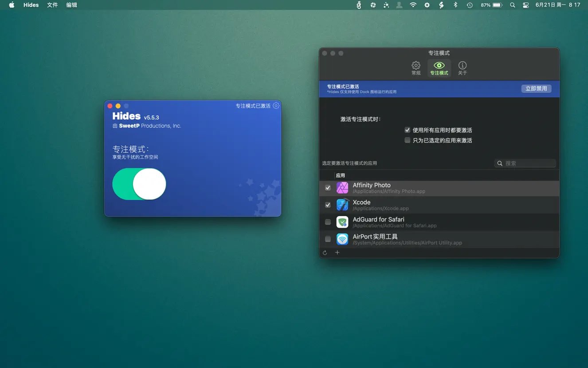Click the paint tool icon before Bluetooth
588x368 pixels.
click(441, 5)
